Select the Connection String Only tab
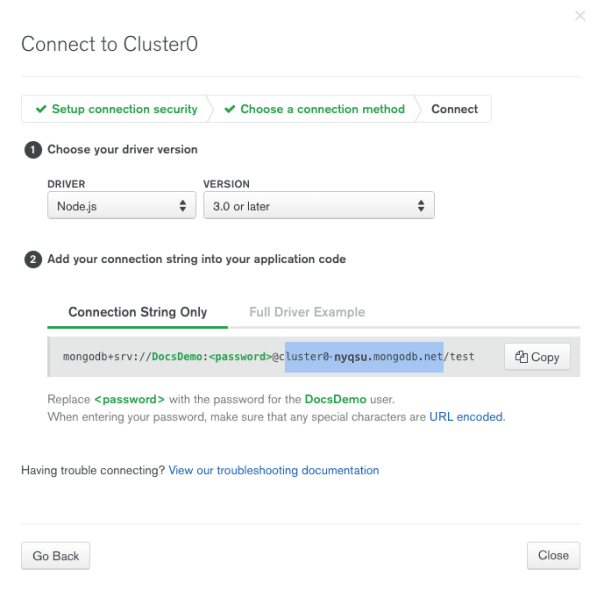Viewport: 600px width, 590px height. (137, 312)
